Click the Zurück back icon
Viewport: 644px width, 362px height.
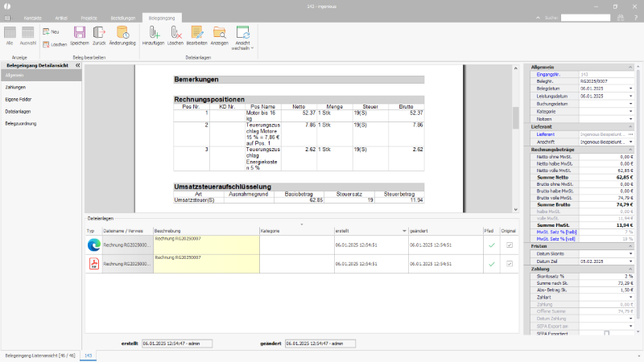[99, 33]
